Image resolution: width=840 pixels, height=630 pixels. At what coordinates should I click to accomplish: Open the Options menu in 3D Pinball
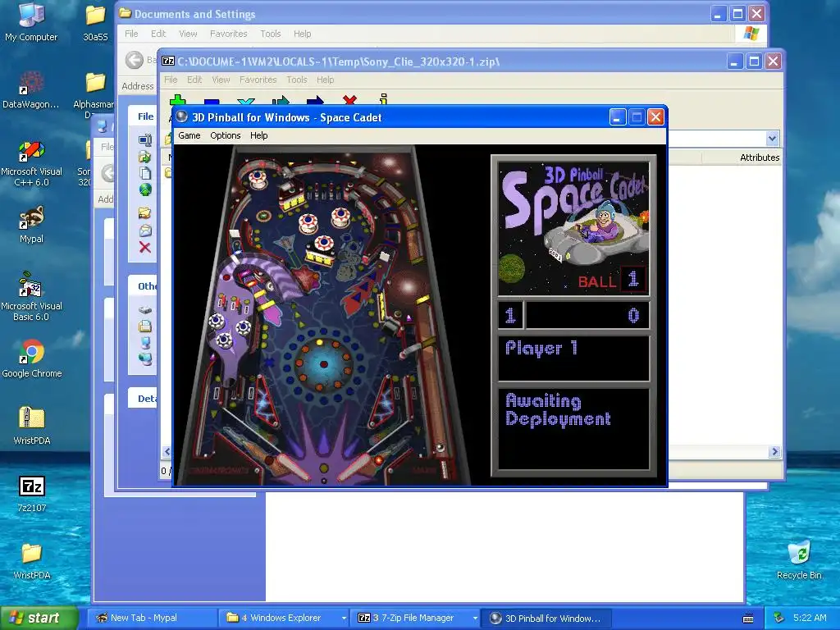click(225, 135)
